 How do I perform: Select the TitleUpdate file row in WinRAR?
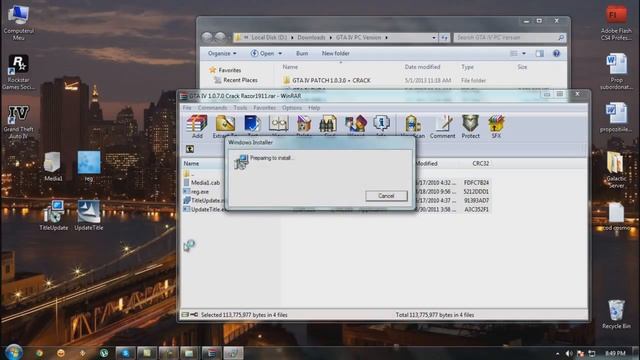pyautogui.click(x=336, y=201)
